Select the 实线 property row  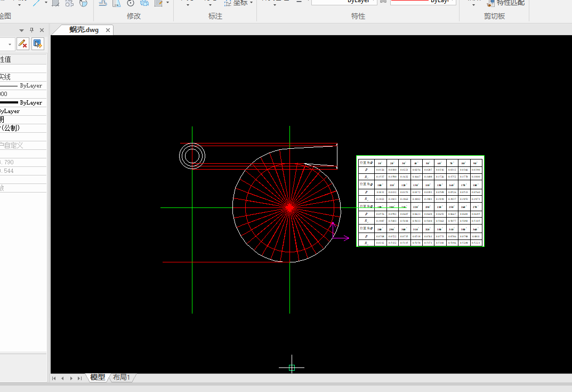(23, 77)
